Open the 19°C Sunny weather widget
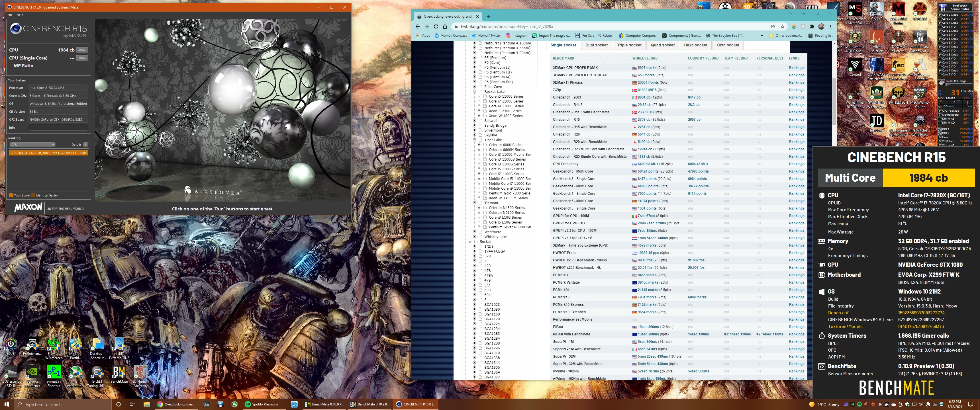This screenshot has width=980, height=410. (x=824, y=404)
